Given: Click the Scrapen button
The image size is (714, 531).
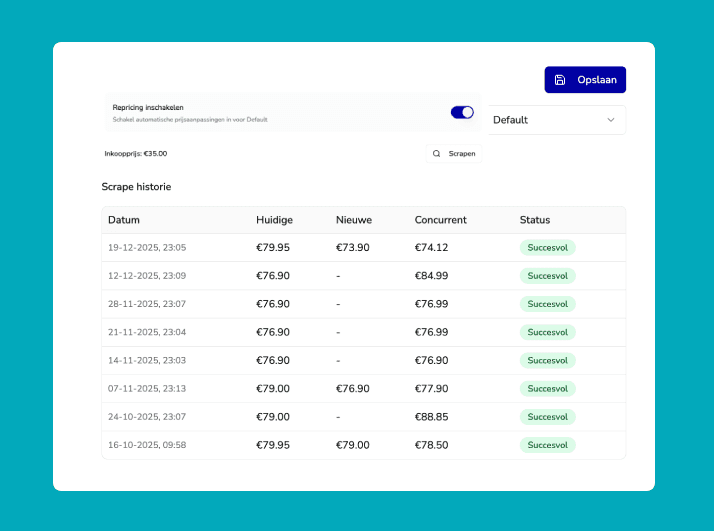Looking at the screenshot, I should [x=454, y=153].
